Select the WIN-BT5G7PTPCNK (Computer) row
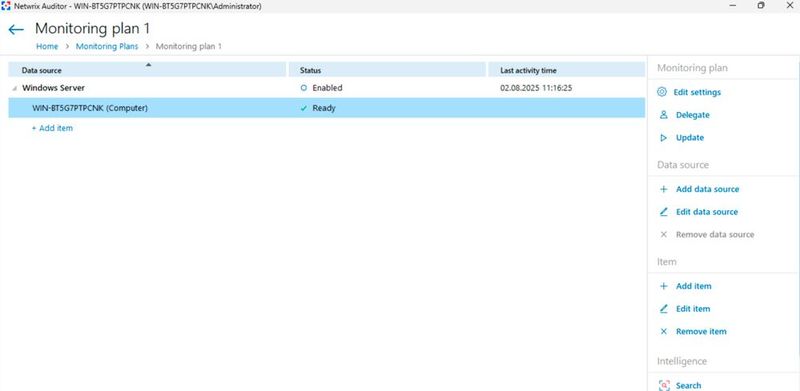Image resolution: width=800 pixels, height=391 pixels. 327,108
